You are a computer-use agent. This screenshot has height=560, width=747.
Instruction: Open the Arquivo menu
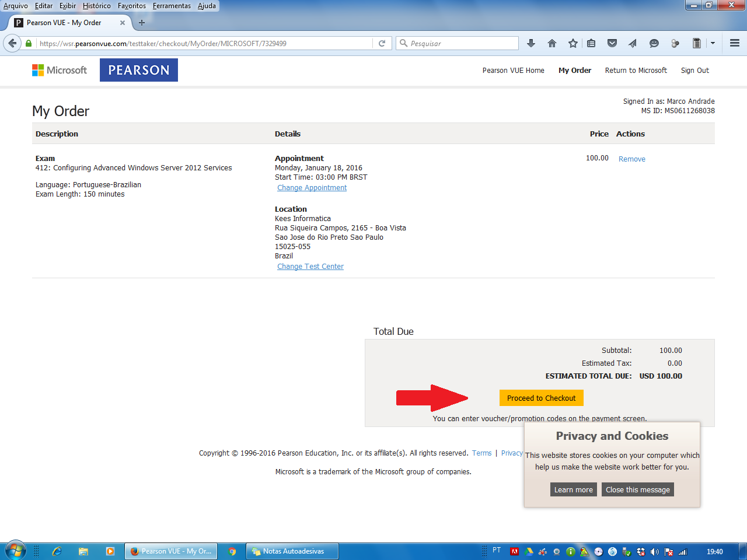(16, 6)
